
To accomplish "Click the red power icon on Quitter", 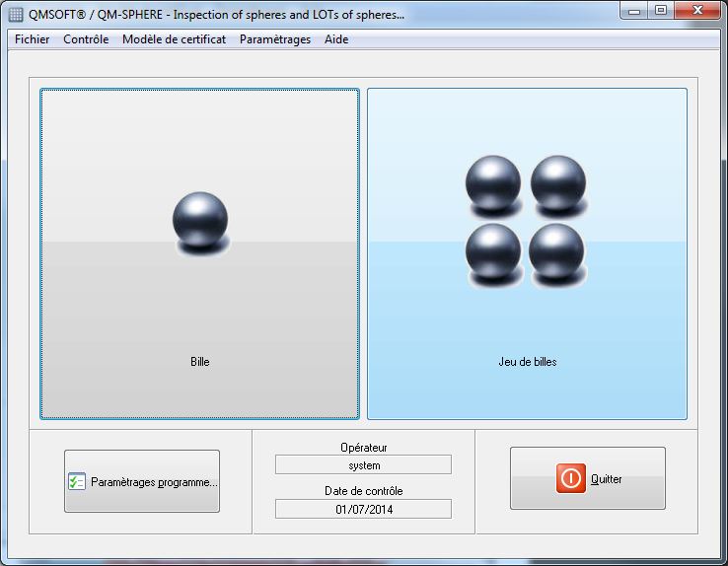I will [570, 478].
